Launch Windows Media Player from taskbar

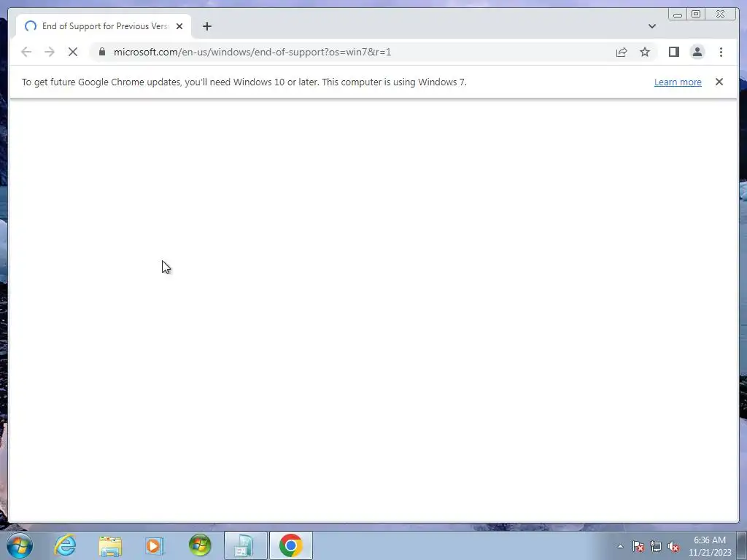point(155,545)
